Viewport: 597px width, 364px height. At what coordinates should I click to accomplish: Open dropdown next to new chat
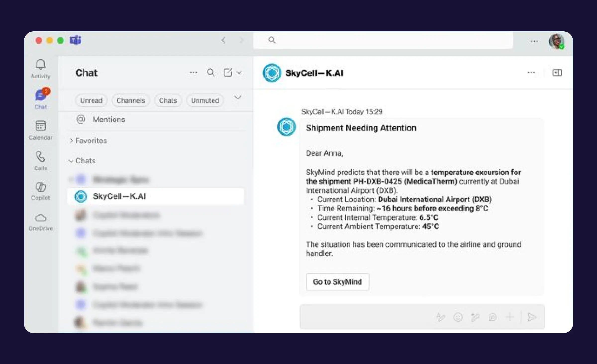click(239, 73)
